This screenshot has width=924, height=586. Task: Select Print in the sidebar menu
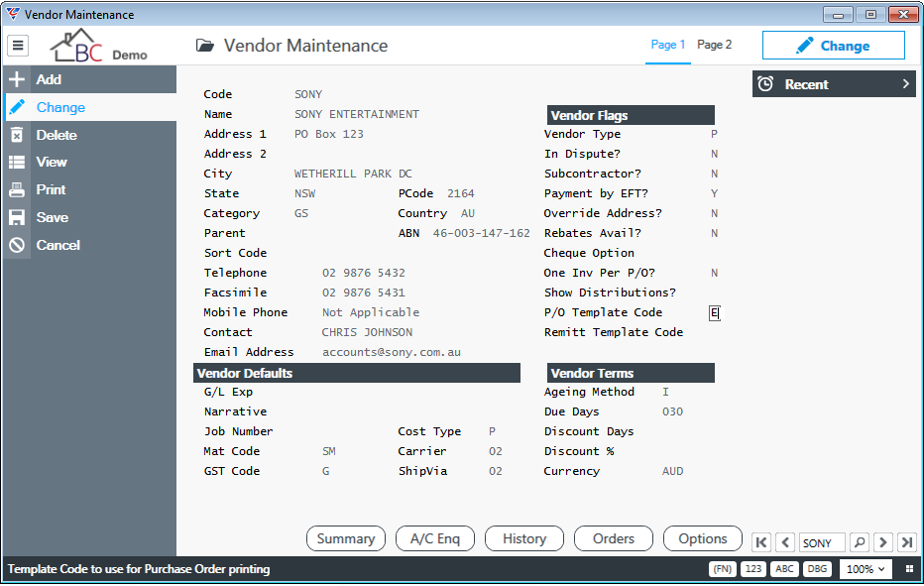pyautogui.click(x=90, y=189)
